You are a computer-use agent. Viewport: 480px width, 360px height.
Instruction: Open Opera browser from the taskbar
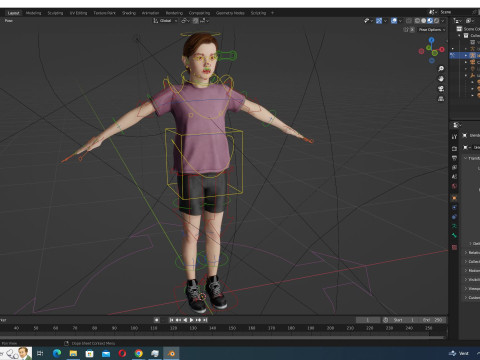click(122, 353)
